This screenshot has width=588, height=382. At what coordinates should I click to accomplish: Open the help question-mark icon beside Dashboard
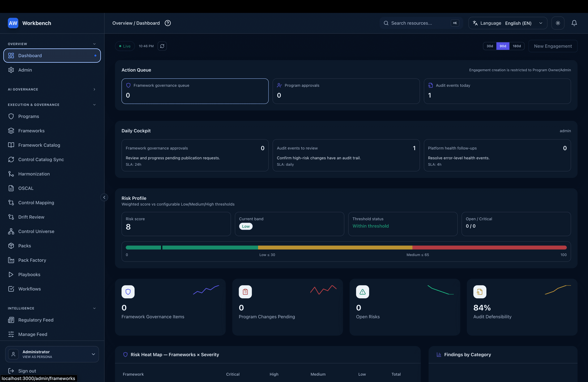pos(168,23)
